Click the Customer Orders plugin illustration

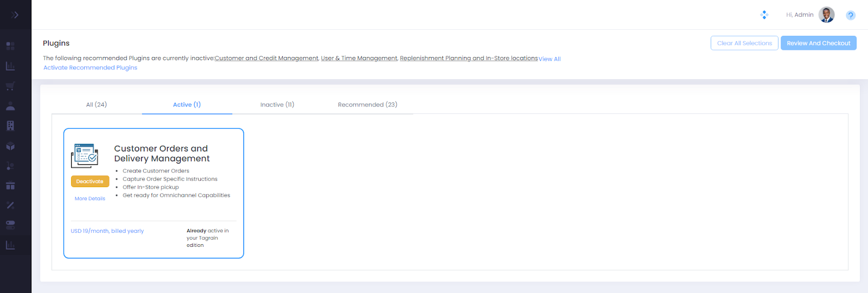(85, 156)
